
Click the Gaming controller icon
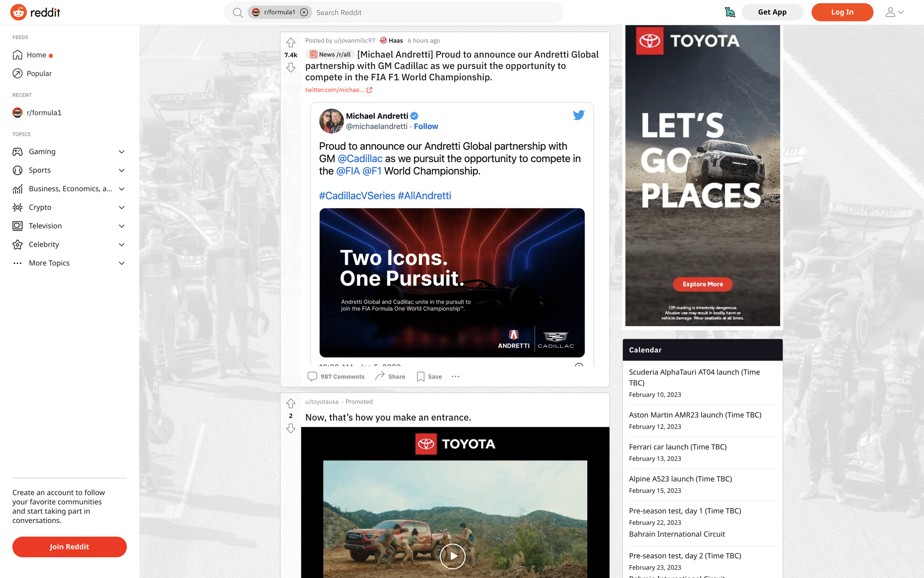pos(18,152)
